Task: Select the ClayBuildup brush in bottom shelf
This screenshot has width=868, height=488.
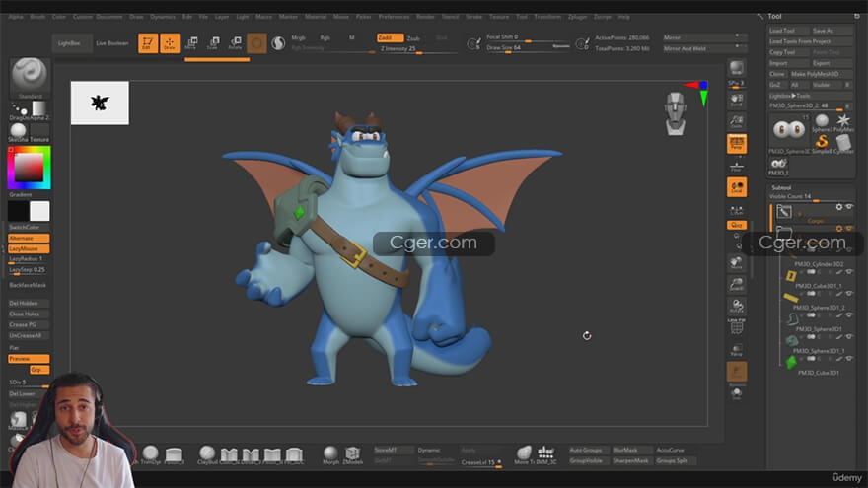Action: pos(207,454)
